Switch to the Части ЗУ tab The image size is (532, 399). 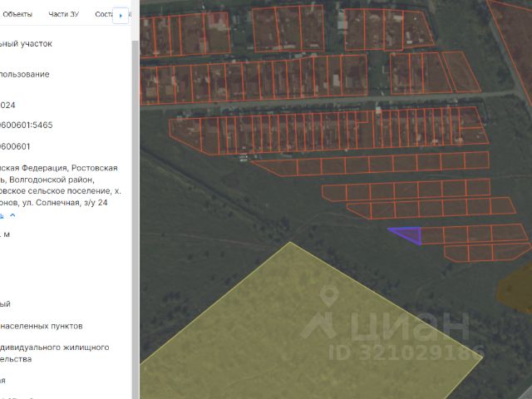click(63, 14)
